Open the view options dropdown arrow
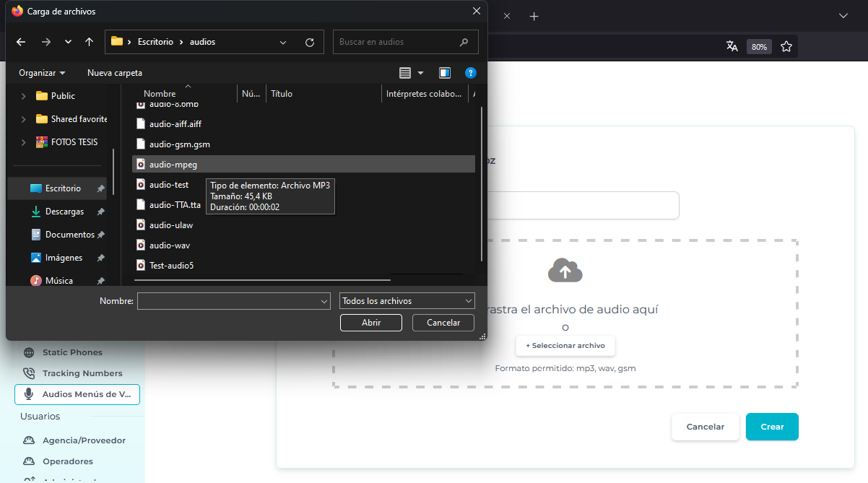The width and height of the screenshot is (868, 483). 421,73
